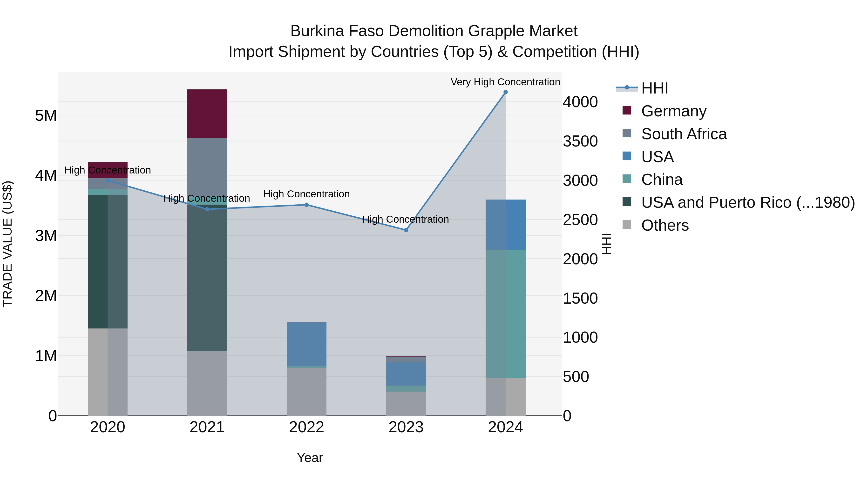Click the USA and Puerto Rico segment in 2021

pyautogui.click(x=207, y=278)
